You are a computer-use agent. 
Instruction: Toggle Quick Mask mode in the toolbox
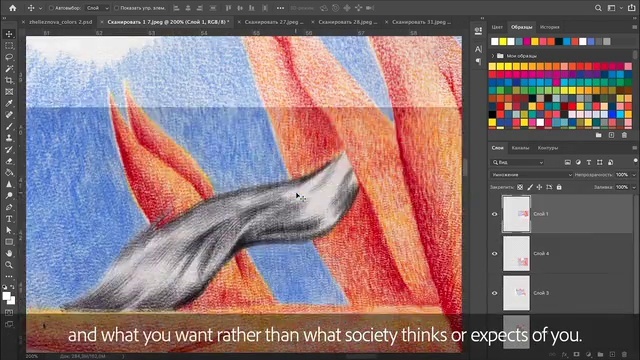(9, 312)
